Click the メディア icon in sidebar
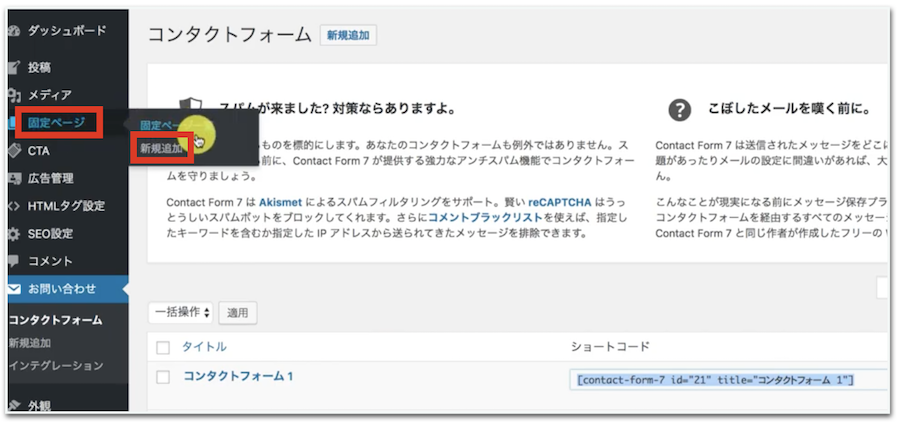This screenshot has width=900, height=426. point(14,95)
